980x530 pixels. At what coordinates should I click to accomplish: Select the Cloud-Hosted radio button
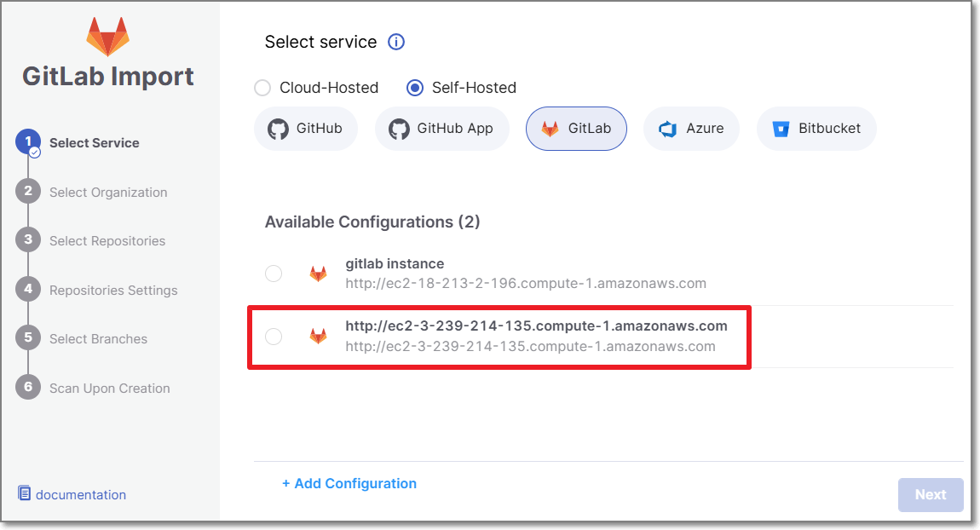263,88
